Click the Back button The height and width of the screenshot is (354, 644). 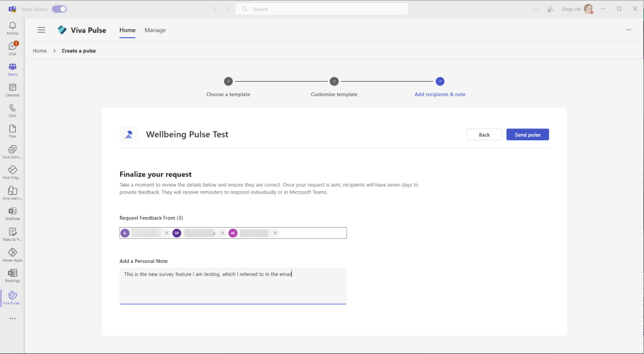click(484, 135)
